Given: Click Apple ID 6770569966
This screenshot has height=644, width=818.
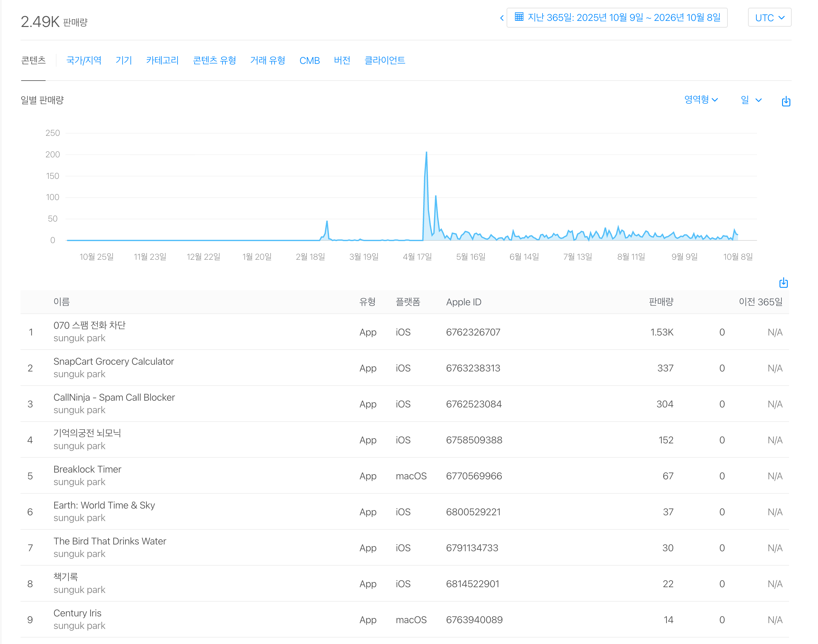Looking at the screenshot, I should [474, 476].
